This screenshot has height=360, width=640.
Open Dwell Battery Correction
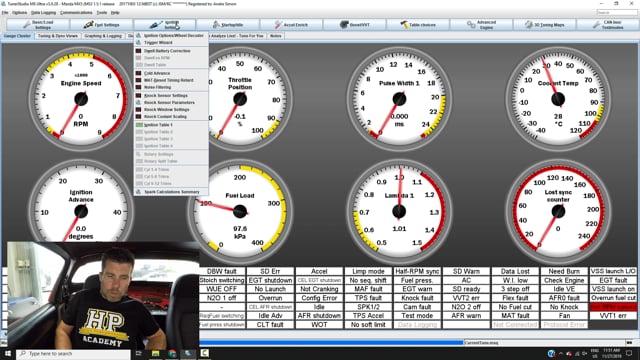[x=171, y=51]
